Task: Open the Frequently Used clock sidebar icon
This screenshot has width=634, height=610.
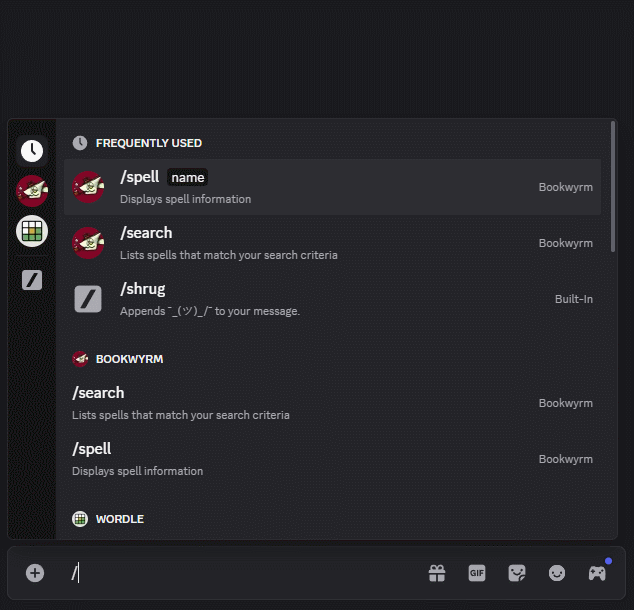Action: pos(32,151)
